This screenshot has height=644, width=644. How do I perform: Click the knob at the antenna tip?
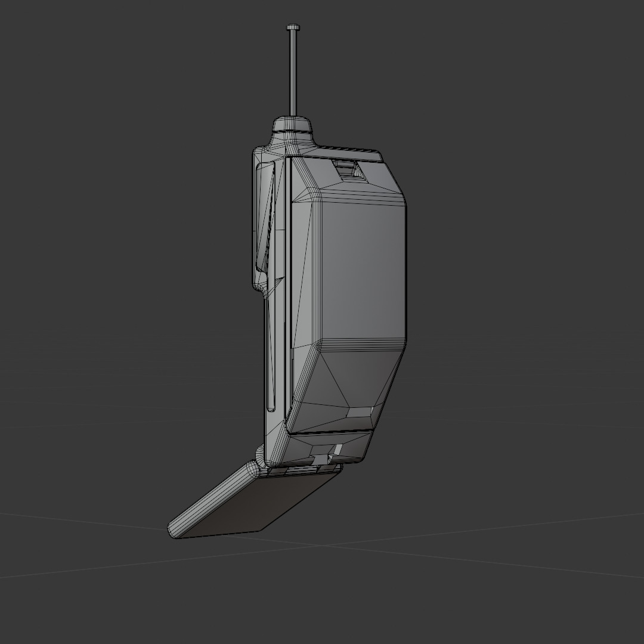tap(293, 27)
